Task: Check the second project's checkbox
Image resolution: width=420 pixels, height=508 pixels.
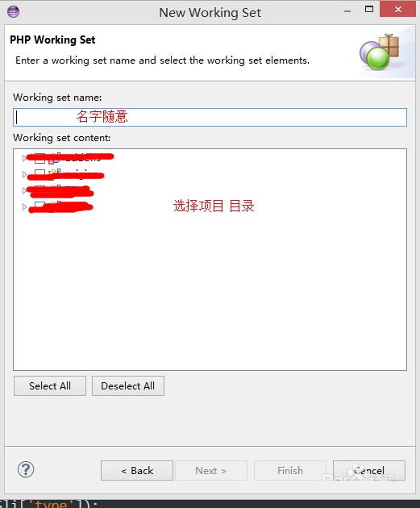Action: click(40, 174)
